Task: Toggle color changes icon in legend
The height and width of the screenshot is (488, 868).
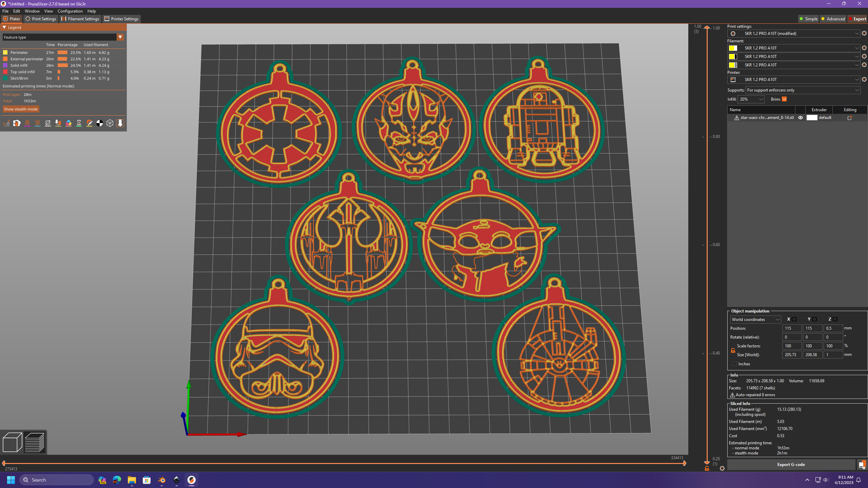Action: tap(68, 123)
